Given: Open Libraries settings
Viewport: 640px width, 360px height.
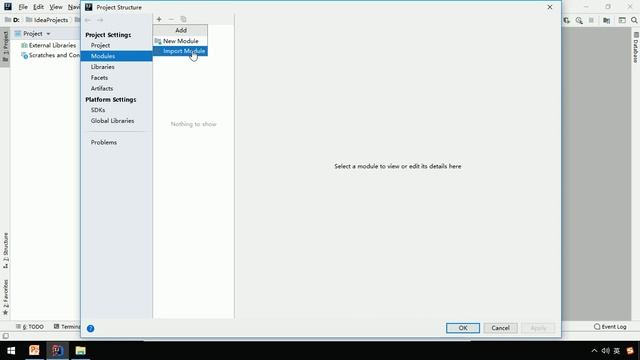Looking at the screenshot, I should pyautogui.click(x=102, y=67).
